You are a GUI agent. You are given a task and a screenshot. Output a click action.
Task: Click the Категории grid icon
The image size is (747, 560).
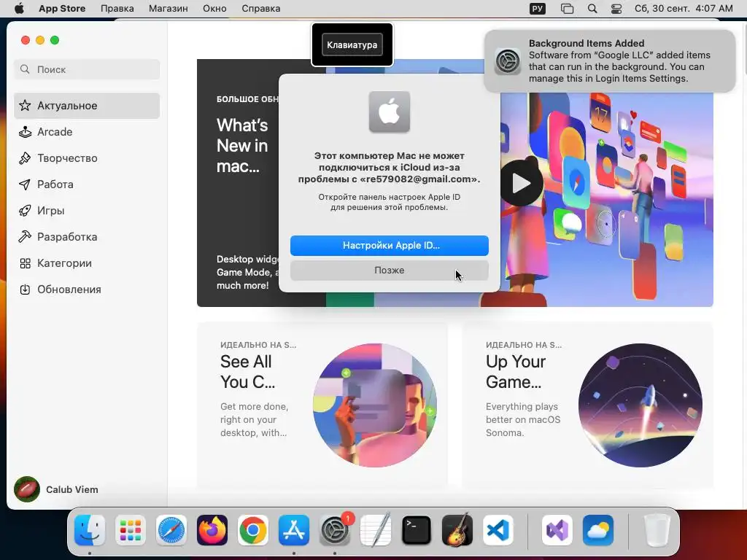coord(25,263)
